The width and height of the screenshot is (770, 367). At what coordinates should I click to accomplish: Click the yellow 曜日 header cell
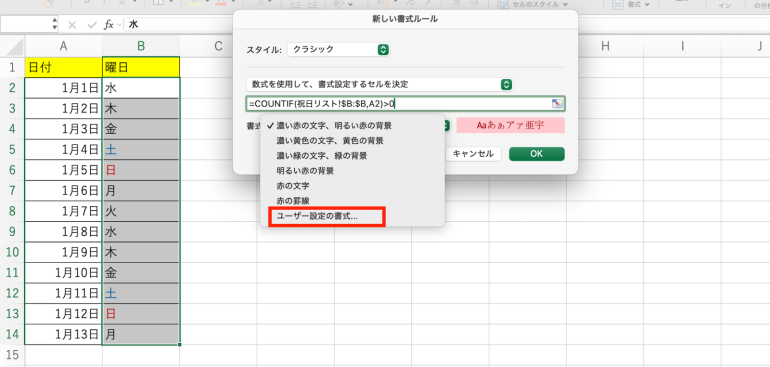click(x=141, y=67)
